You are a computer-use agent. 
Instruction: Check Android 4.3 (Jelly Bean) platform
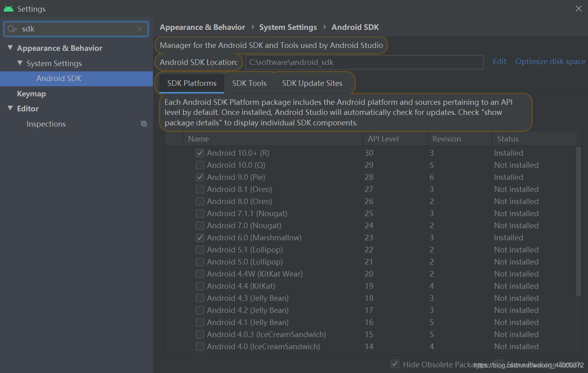click(x=200, y=298)
